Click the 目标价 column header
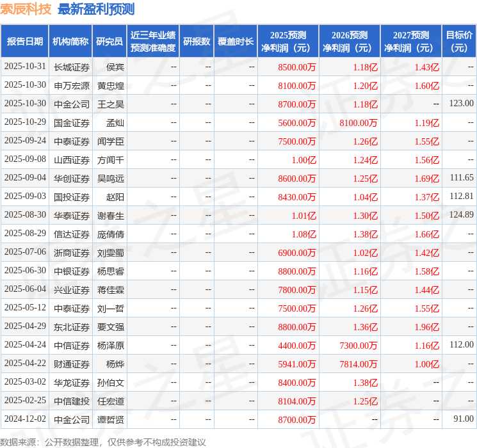Viewport: 477px width, 448px height. 459,42
